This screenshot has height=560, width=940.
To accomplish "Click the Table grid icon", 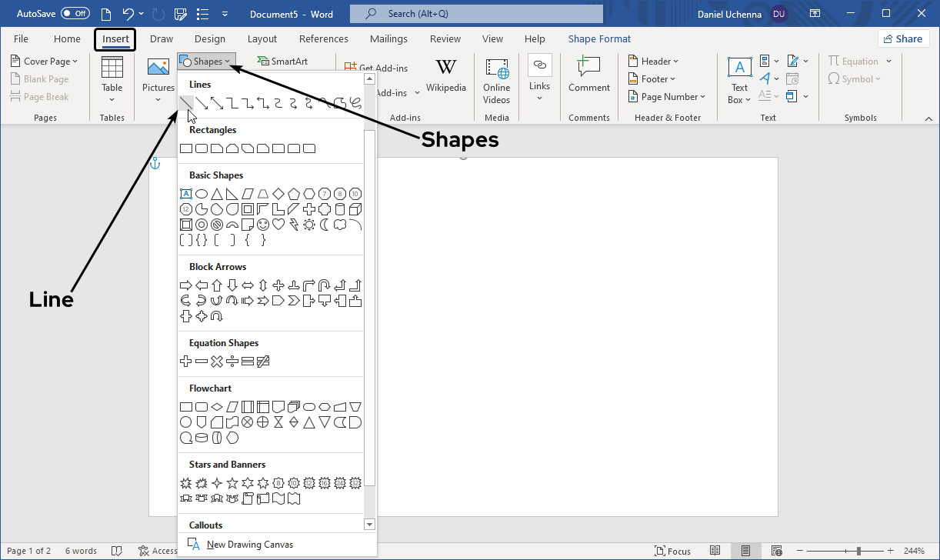I will tap(112, 68).
